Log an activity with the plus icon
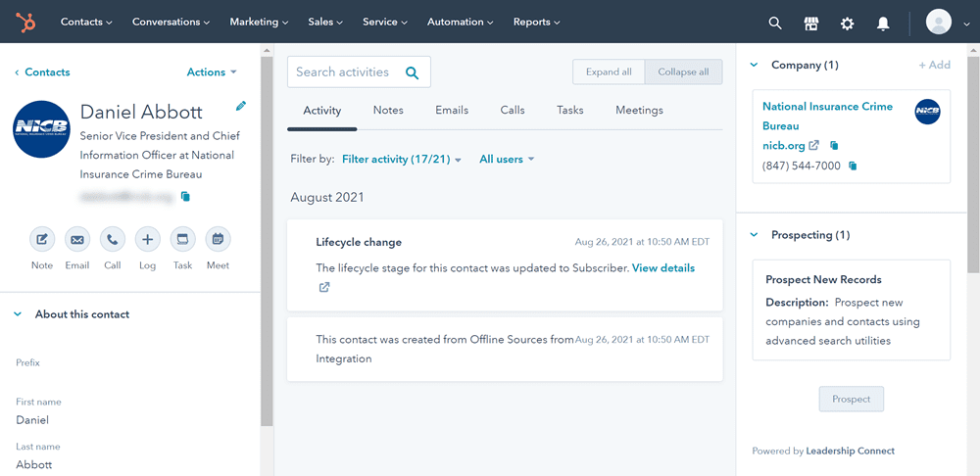Viewport: 980px width, 476px height. [x=148, y=239]
